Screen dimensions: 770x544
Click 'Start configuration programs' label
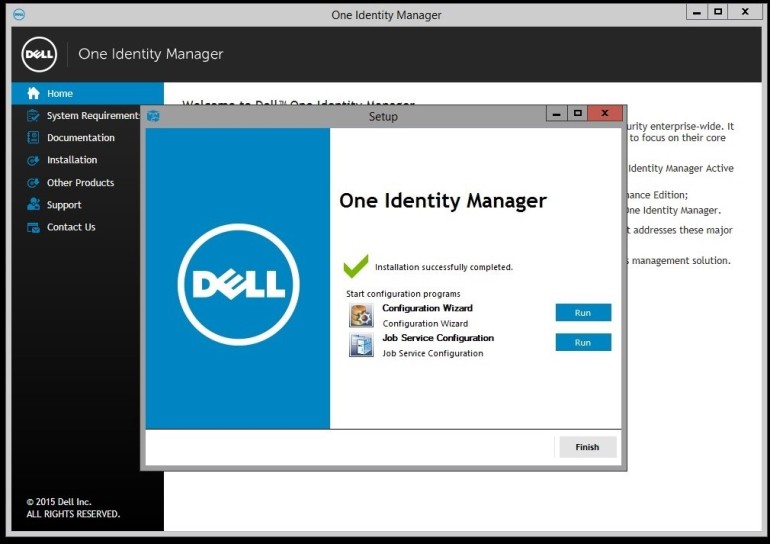[x=403, y=294]
